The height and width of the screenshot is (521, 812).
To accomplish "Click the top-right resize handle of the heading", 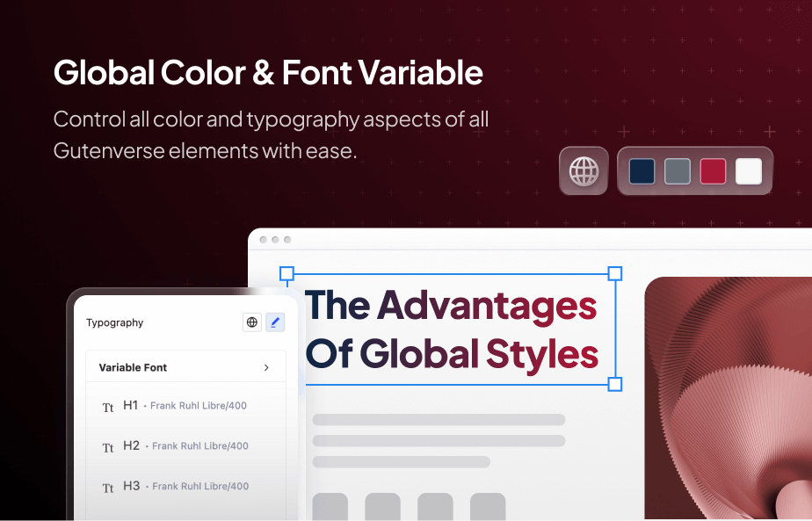I will tap(615, 273).
